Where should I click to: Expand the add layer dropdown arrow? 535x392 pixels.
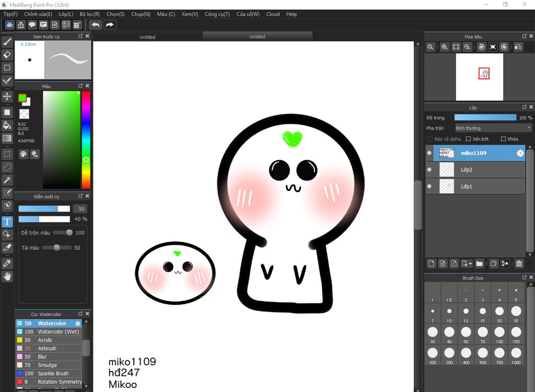471,264
